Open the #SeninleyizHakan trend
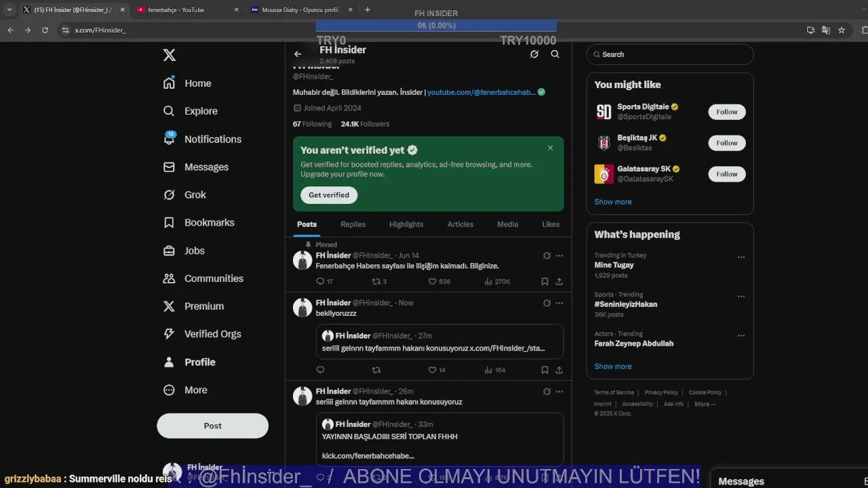 626,304
